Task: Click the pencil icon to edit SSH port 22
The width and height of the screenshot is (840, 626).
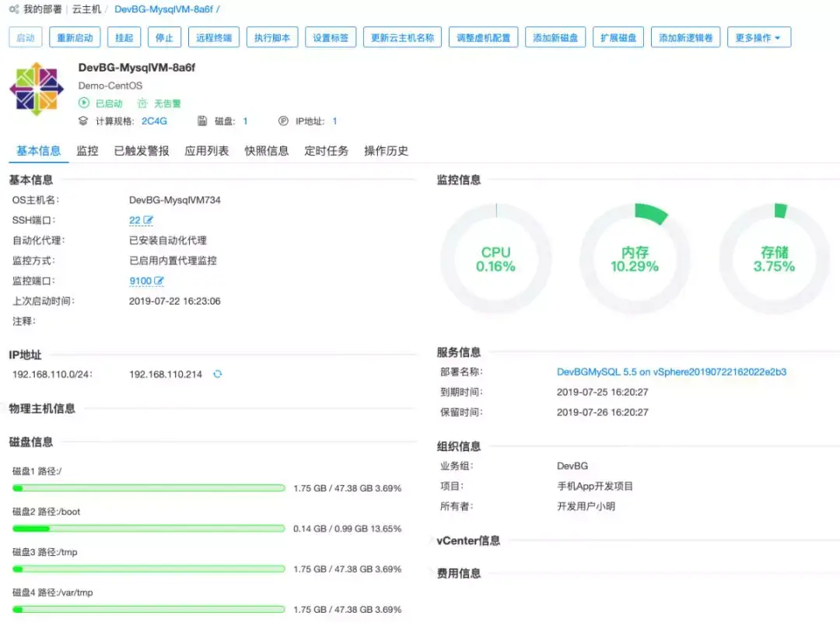Action: (x=149, y=220)
